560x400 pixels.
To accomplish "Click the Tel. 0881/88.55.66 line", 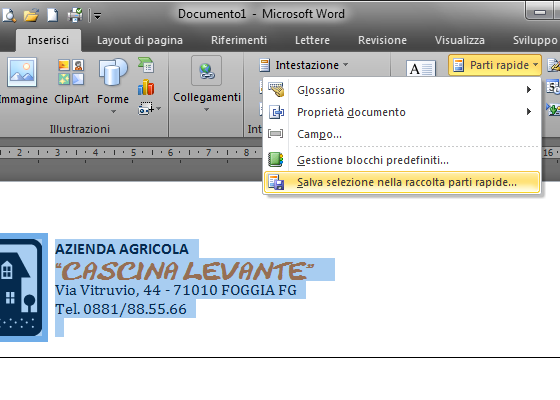I will click(121, 309).
